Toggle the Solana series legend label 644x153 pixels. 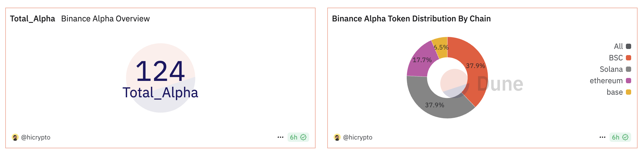611,69
